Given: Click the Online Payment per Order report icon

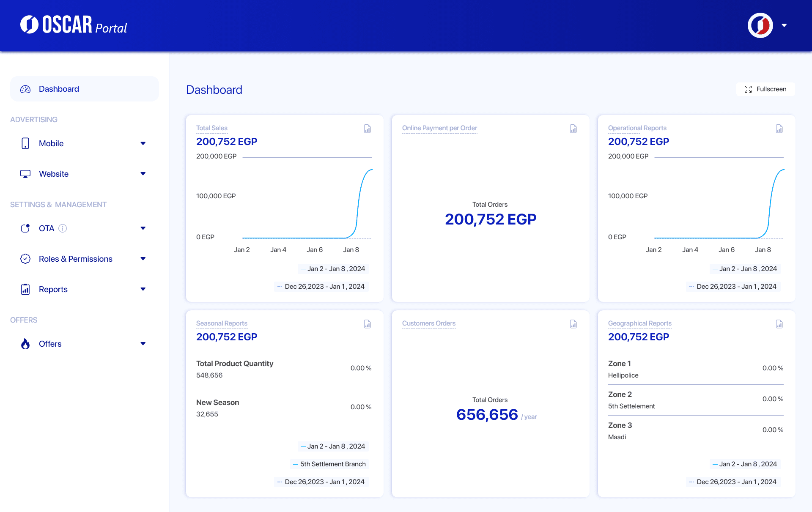Looking at the screenshot, I should click(573, 129).
